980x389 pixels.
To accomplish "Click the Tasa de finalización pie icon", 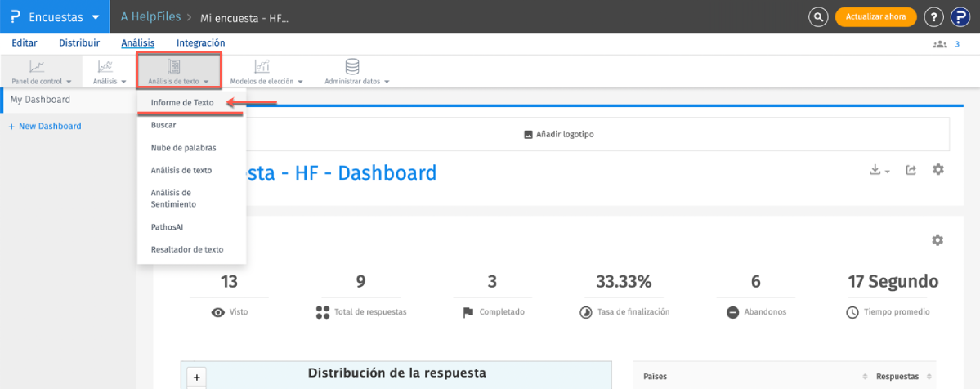I will [587, 312].
